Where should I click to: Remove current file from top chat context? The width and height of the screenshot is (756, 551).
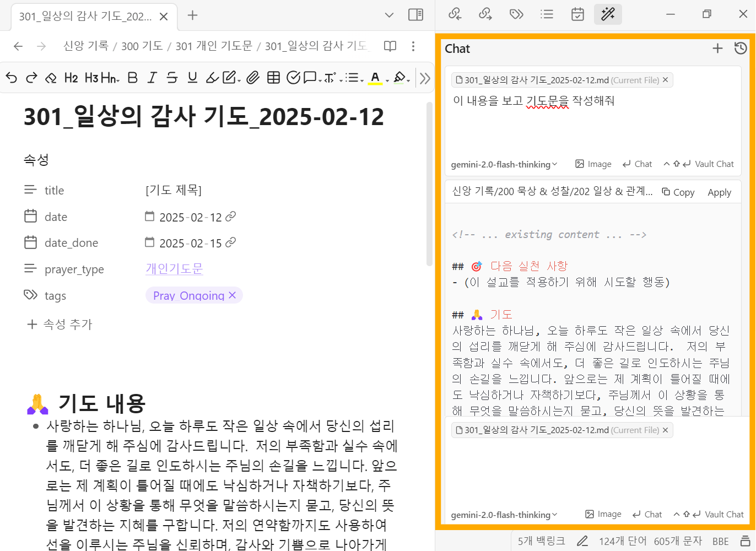(665, 80)
